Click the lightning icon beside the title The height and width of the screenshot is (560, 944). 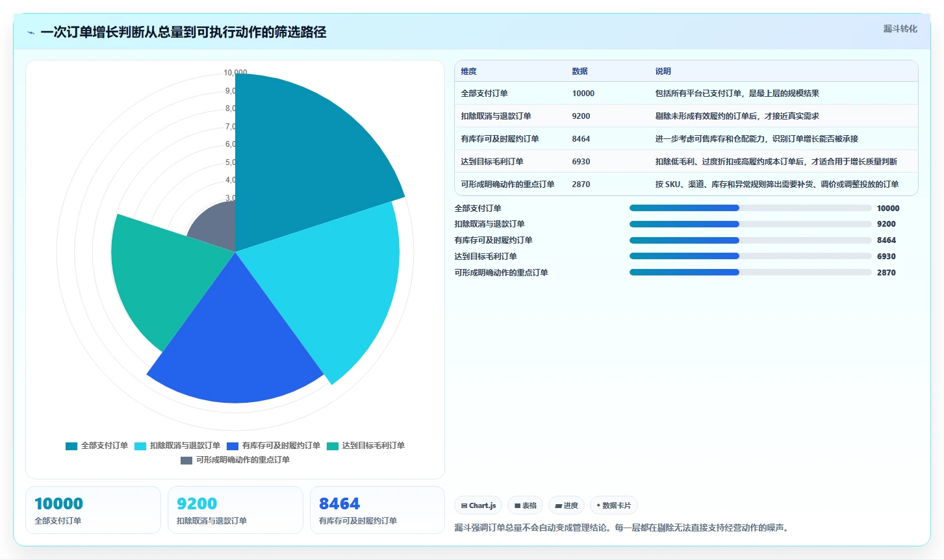pos(31,32)
